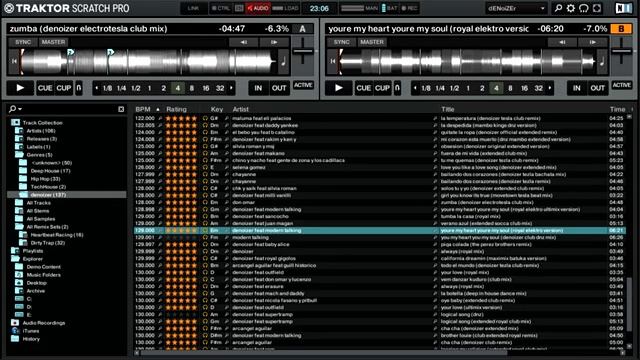Toggle MASTER on Deck B
This screenshot has height=360, width=640.
[x=372, y=42]
